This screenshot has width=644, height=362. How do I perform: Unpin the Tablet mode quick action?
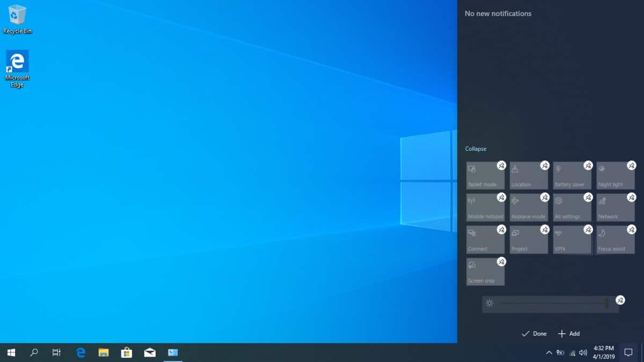pos(501,165)
